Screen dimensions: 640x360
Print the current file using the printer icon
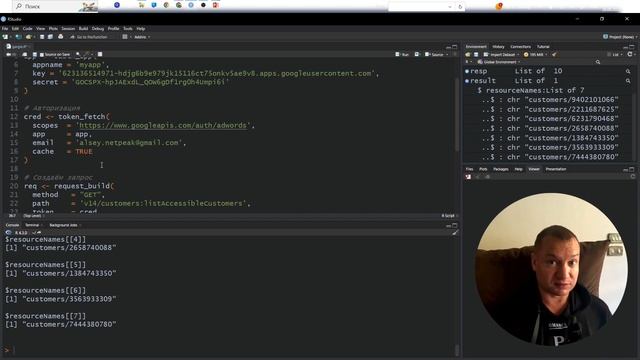point(60,37)
